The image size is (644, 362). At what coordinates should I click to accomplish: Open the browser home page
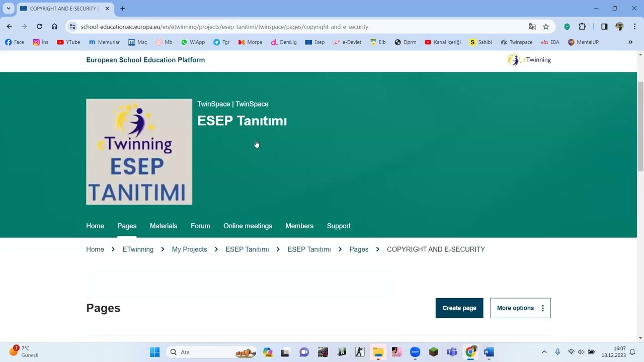(54, 27)
